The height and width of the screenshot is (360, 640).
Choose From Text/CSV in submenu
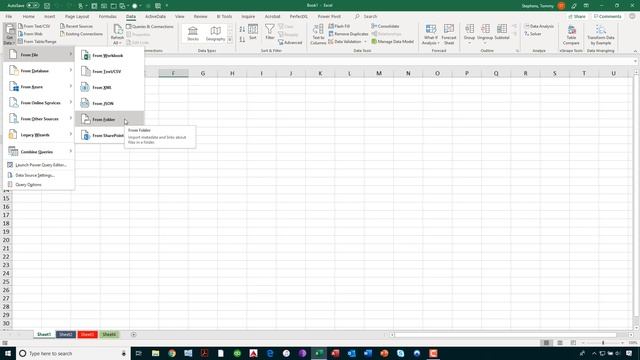tap(109, 71)
